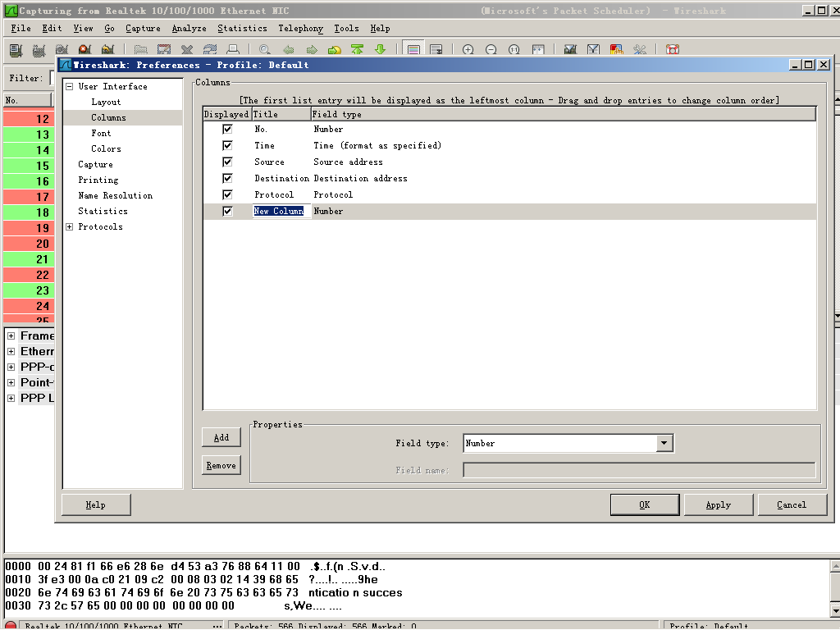Collapse the User Interface tree node
Image resolution: width=840 pixels, height=630 pixels.
tap(70, 86)
